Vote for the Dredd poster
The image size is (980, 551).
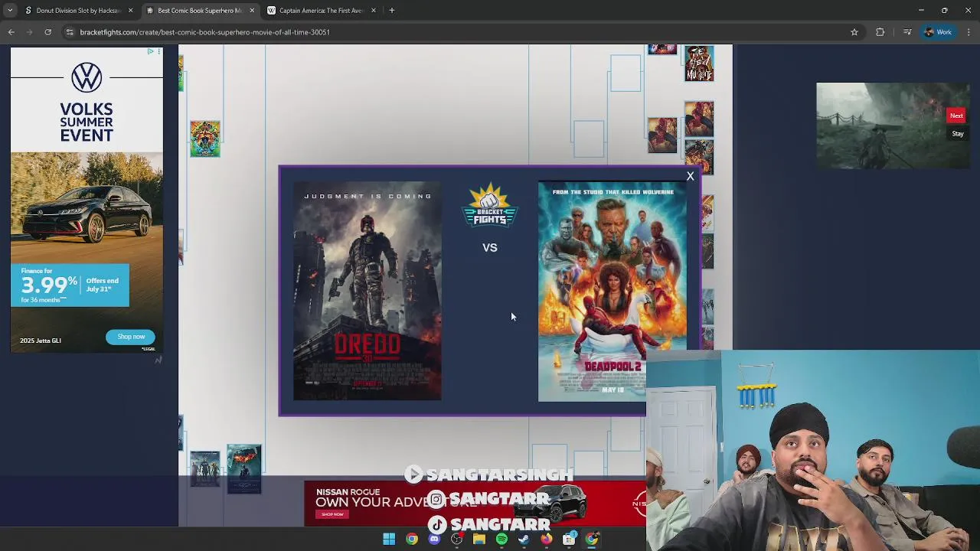point(367,291)
